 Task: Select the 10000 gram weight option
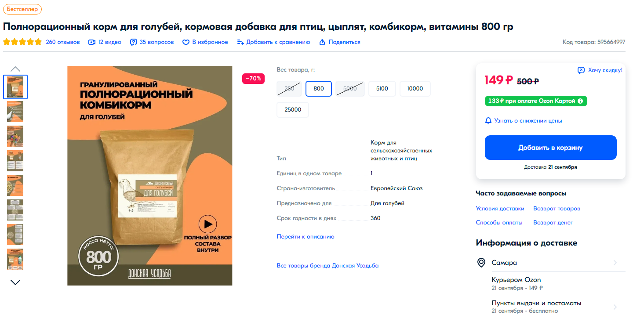[x=415, y=89]
